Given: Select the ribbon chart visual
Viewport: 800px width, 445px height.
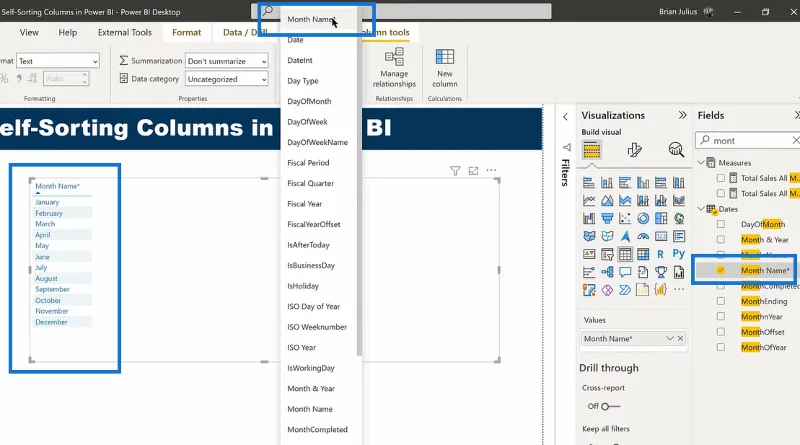Looking at the screenshot, I should tap(679, 201).
